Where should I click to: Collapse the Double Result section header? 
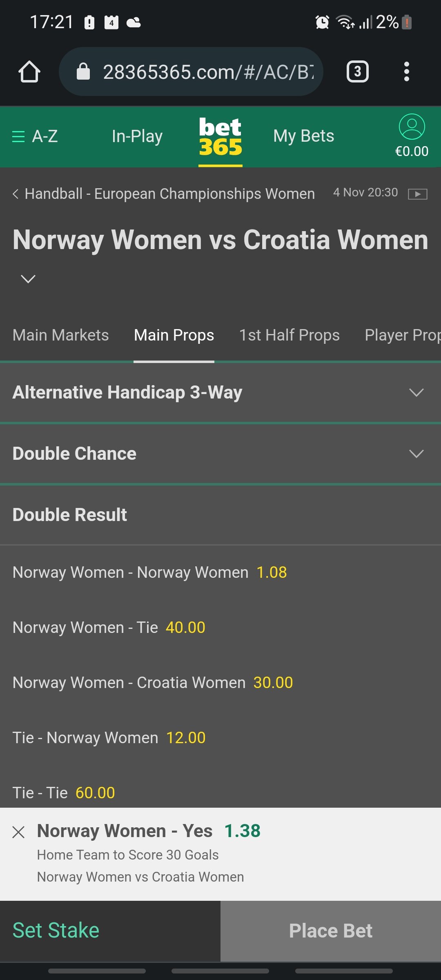tap(220, 515)
